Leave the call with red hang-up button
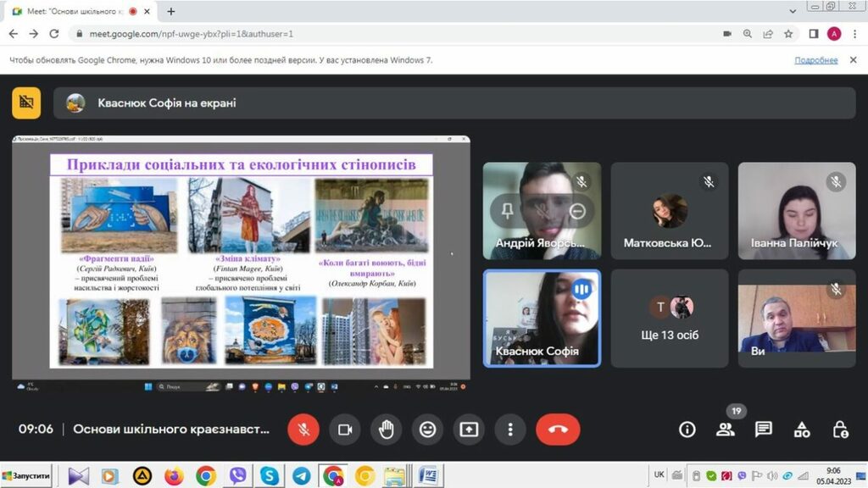 (558, 430)
